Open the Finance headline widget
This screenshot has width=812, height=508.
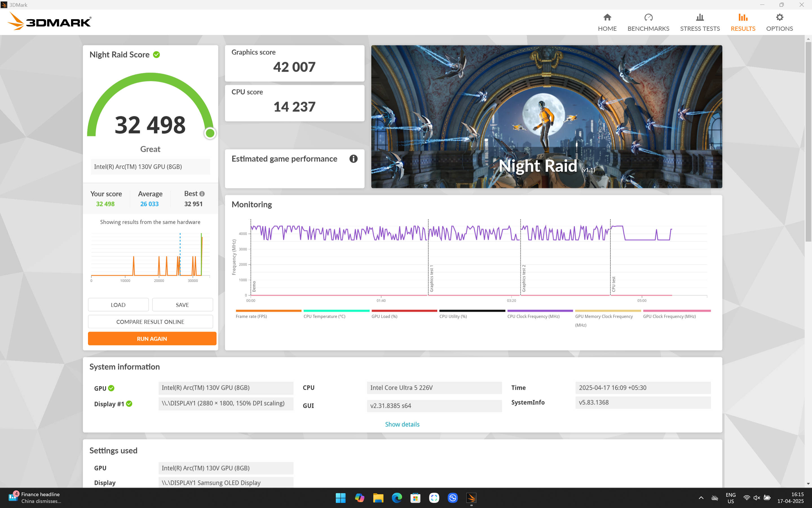pyautogui.click(x=35, y=498)
